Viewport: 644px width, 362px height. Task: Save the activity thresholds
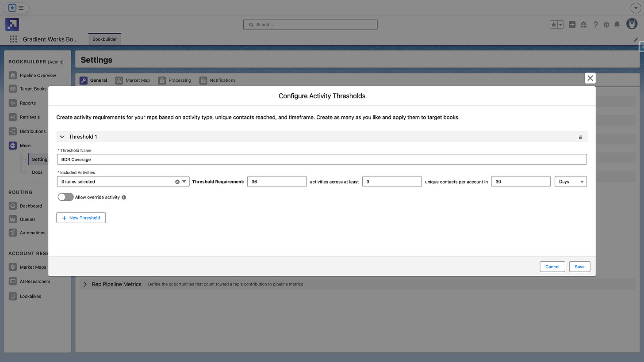[579, 267]
